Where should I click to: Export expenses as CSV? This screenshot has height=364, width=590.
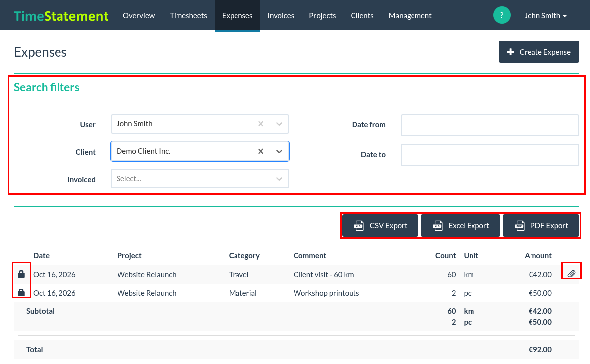pyautogui.click(x=380, y=226)
